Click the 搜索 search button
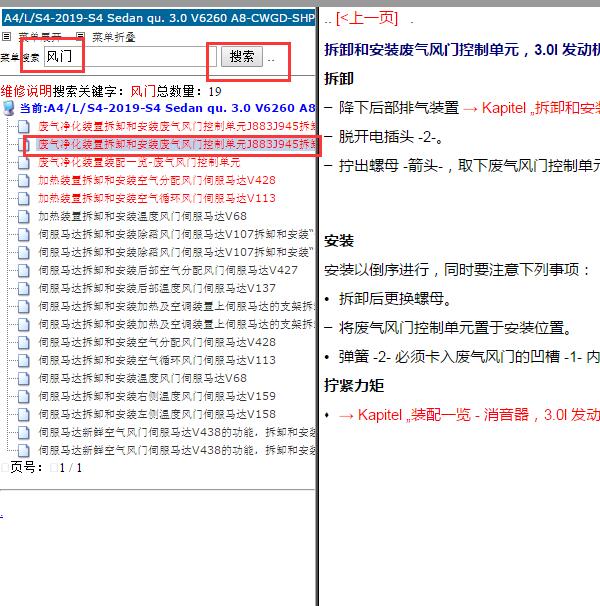The width and height of the screenshot is (600, 606). pos(242,56)
